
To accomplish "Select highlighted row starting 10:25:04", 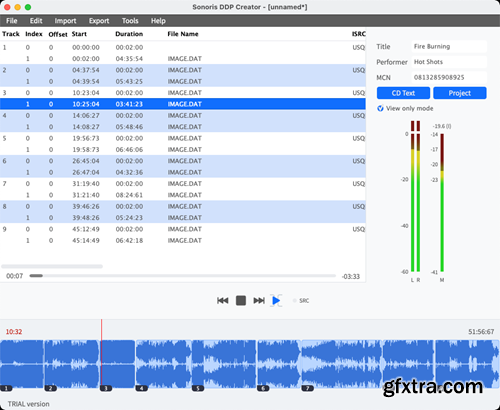I will (x=183, y=104).
